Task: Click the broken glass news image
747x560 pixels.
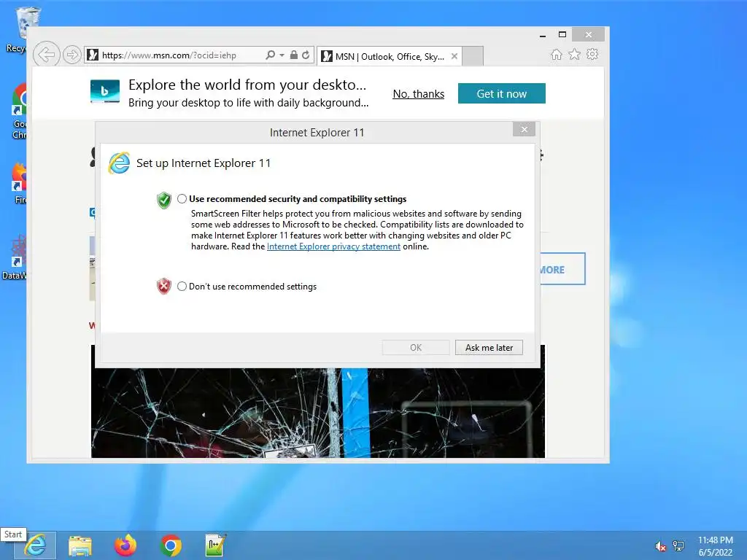Action: (318, 413)
